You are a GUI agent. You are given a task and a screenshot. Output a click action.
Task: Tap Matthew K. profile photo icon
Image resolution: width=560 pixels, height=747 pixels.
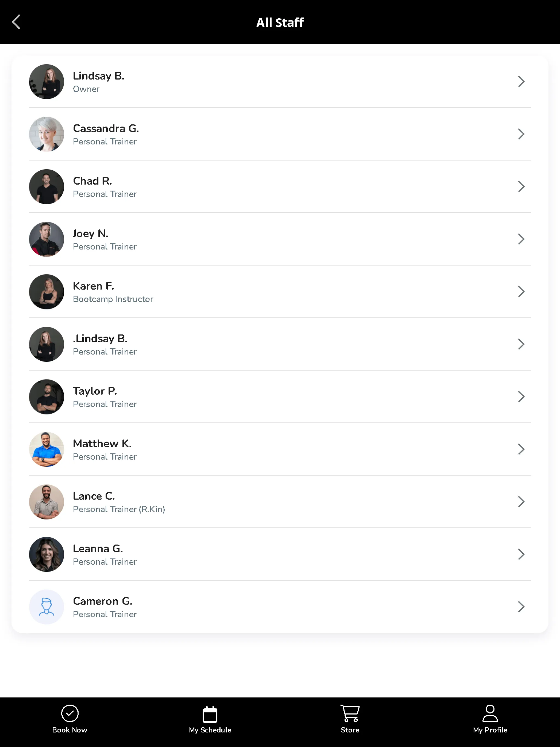pyautogui.click(x=46, y=449)
